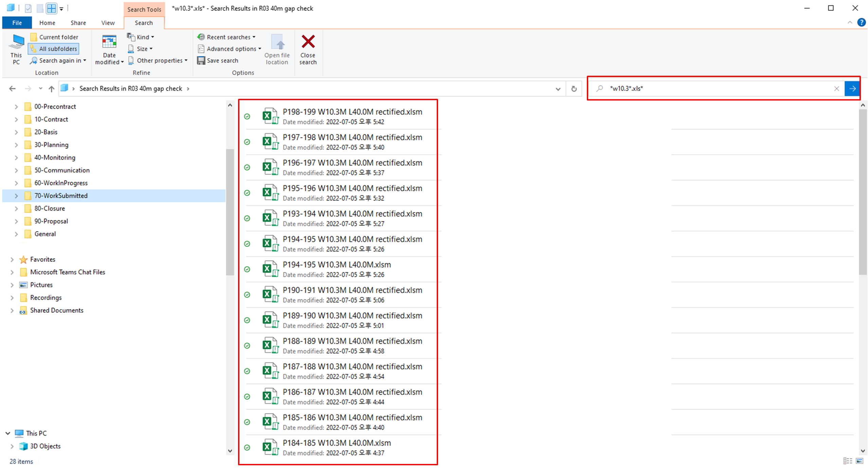Open the File menu tab
868x468 pixels.
(17, 23)
